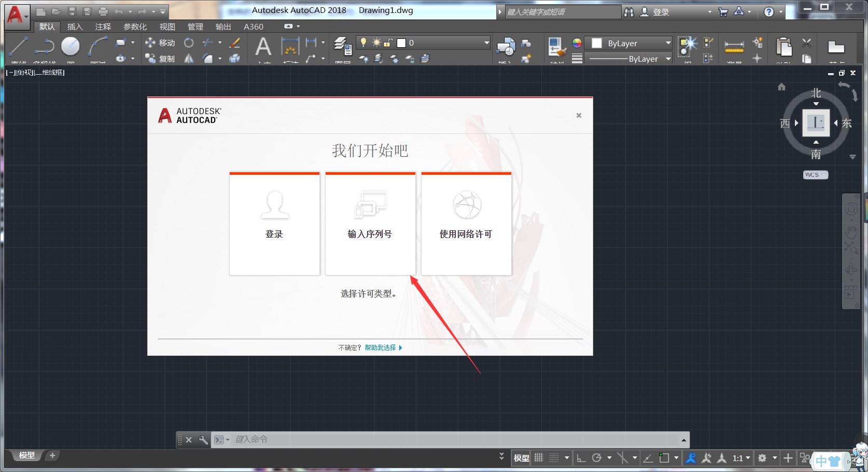Screen dimensions: 868x472
Task: Expand the command line history arrow
Action: [x=684, y=440]
